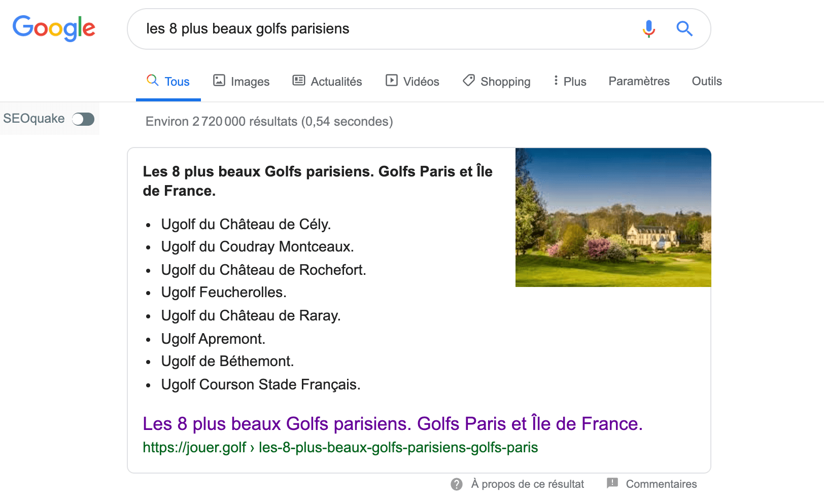The height and width of the screenshot is (504, 824).
Task: Click the blue search magnifier icon
Action: click(x=684, y=29)
